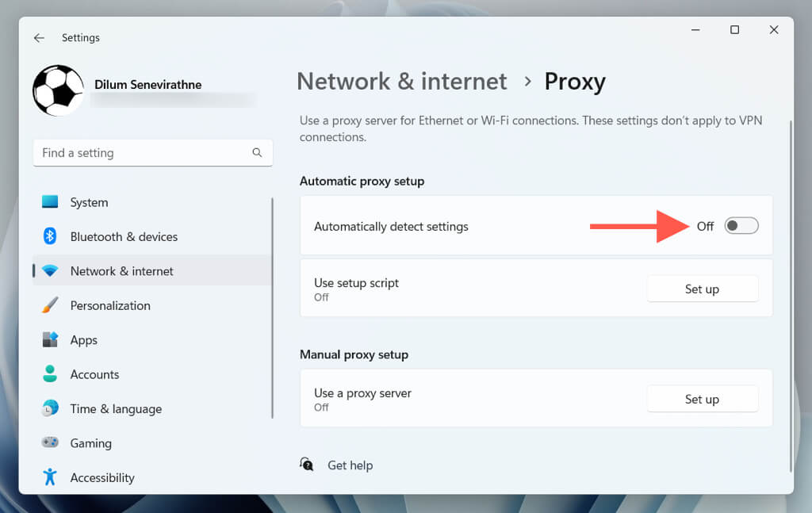The height and width of the screenshot is (513, 812).
Task: Toggle Automatically detect settings switch
Action: click(741, 226)
